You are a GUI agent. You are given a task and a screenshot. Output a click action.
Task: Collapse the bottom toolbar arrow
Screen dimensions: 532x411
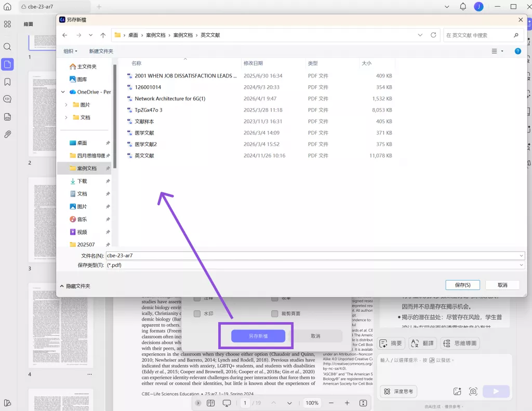(x=198, y=403)
